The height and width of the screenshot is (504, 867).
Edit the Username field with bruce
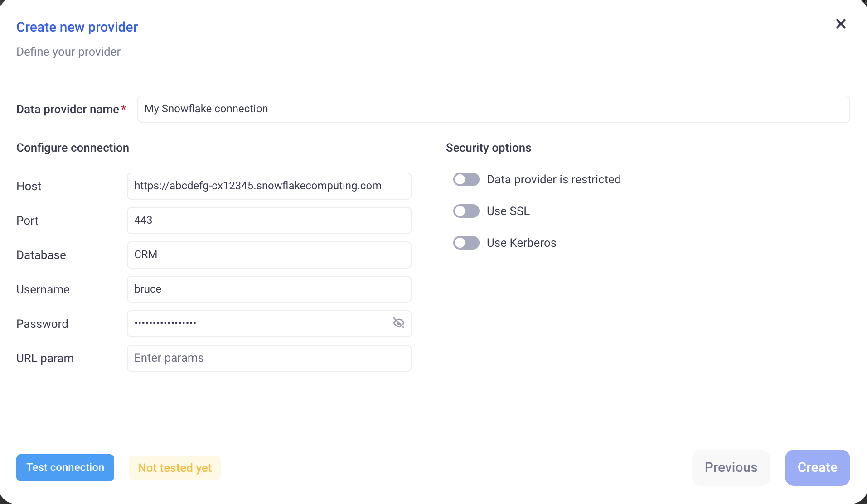coord(269,289)
